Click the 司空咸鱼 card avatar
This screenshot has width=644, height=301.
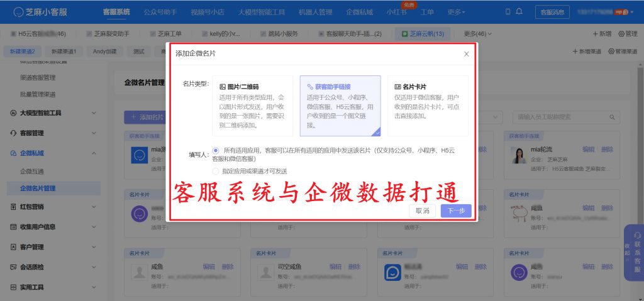coord(266,272)
